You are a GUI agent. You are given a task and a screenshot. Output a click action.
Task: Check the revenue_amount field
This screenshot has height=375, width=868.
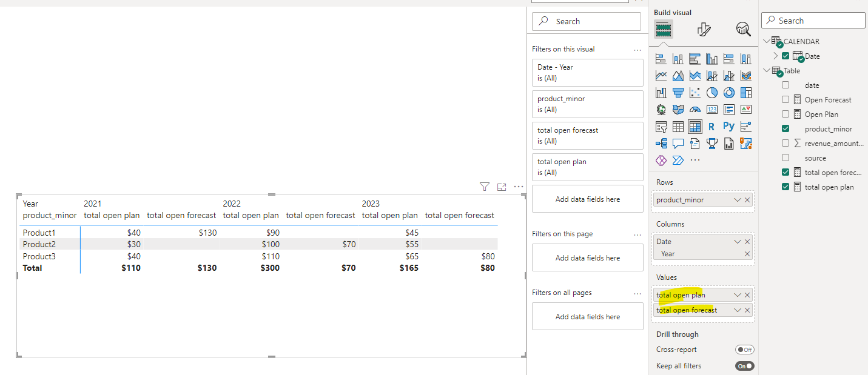point(786,143)
